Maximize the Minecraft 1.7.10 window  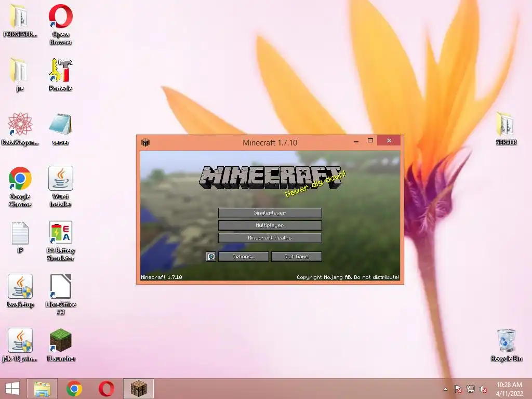coord(370,141)
